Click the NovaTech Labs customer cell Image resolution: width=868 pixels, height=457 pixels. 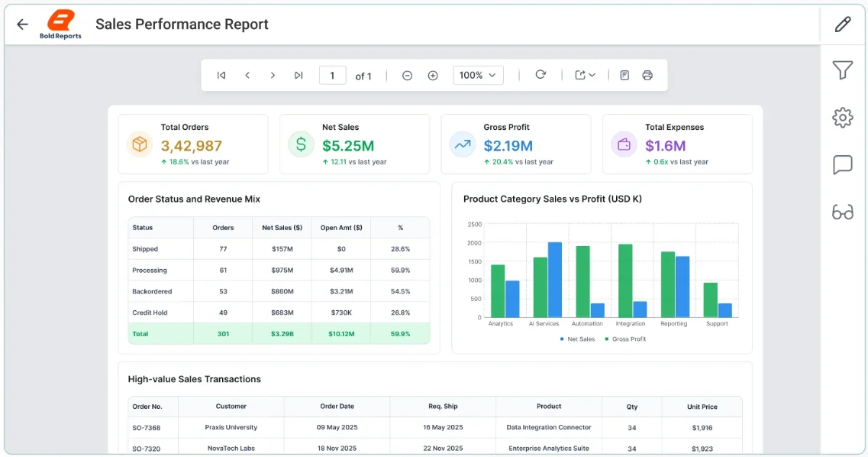click(x=231, y=449)
